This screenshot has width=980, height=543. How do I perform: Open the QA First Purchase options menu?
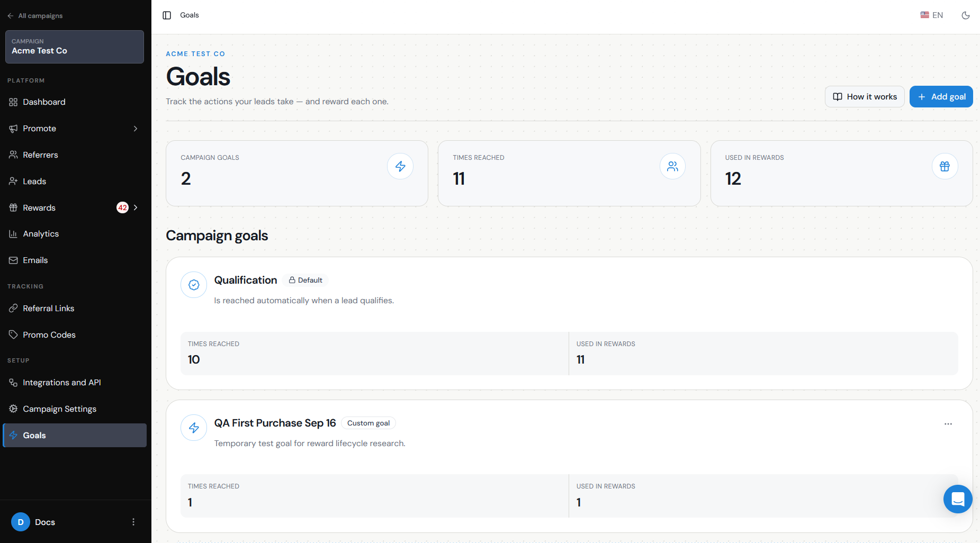(x=948, y=424)
